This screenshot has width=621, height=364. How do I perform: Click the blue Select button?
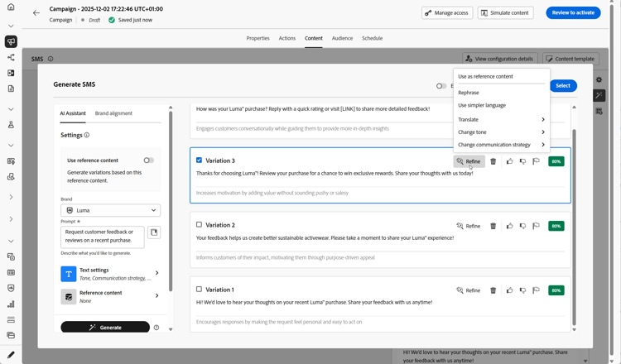563,86
